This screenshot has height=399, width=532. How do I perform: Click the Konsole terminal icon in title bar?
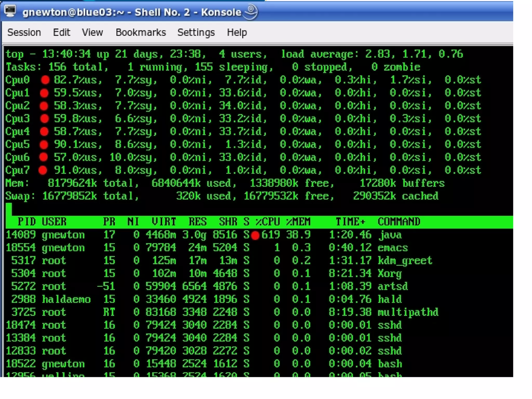click(10, 11)
